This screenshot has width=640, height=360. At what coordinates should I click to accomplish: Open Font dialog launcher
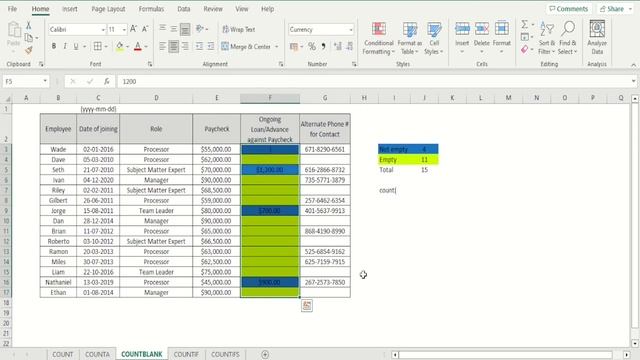coord(150,64)
